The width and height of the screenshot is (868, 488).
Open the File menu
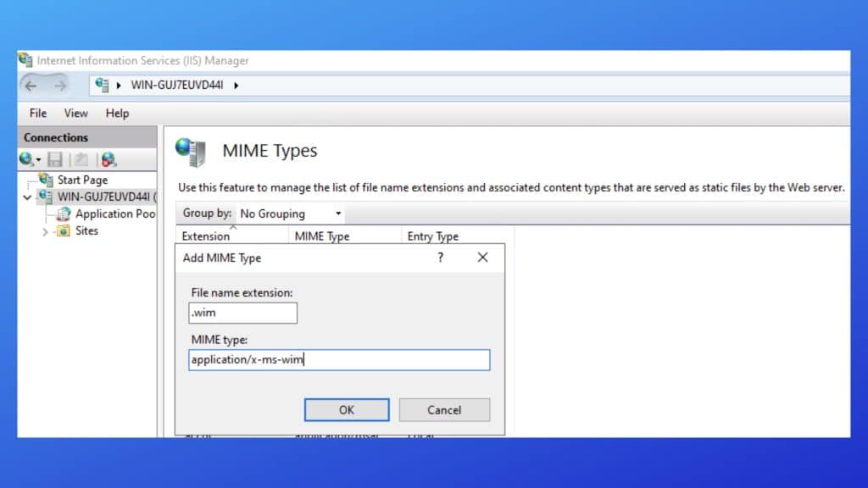pyautogui.click(x=38, y=113)
